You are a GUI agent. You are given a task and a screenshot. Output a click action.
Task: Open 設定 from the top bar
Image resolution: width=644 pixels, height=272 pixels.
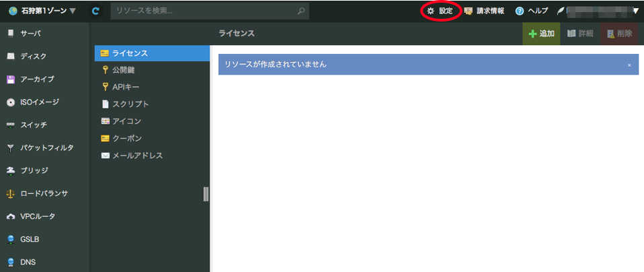click(440, 11)
